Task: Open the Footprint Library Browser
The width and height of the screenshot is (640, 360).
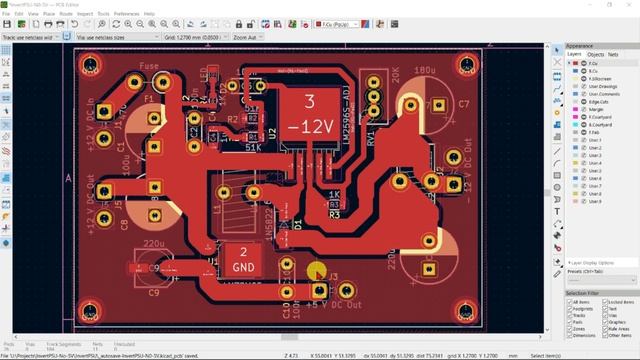Action: (x=278, y=24)
